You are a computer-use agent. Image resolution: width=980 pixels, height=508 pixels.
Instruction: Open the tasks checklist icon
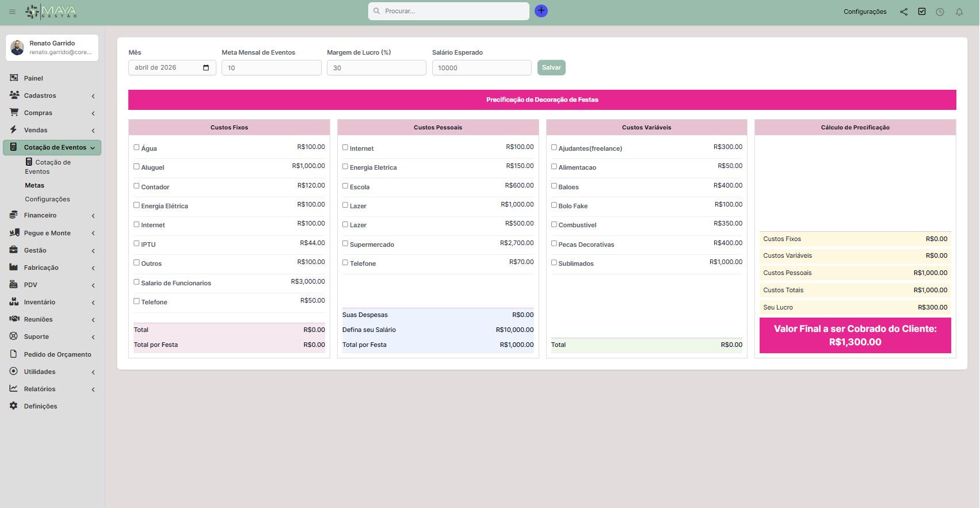pos(922,12)
